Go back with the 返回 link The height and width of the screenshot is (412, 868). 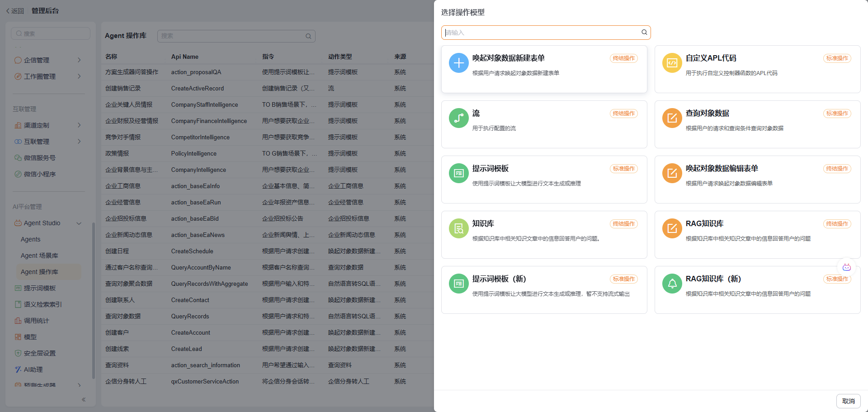coord(15,11)
